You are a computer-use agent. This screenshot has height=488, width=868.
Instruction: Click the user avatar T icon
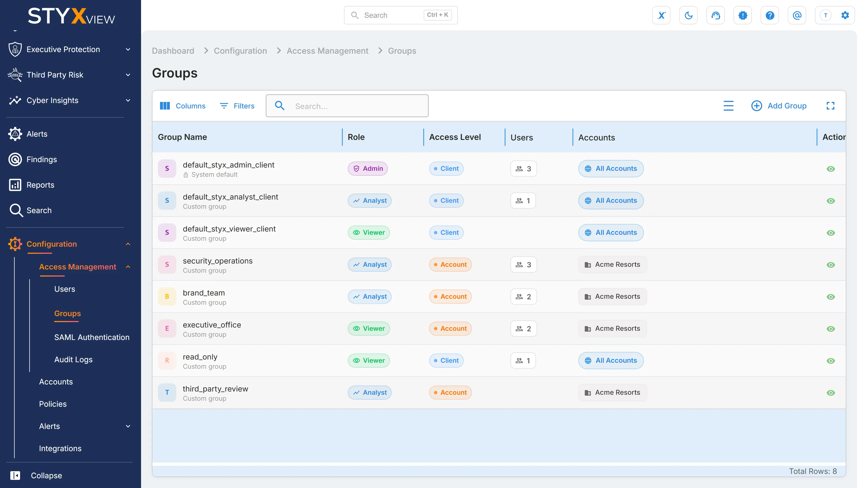[x=825, y=15]
